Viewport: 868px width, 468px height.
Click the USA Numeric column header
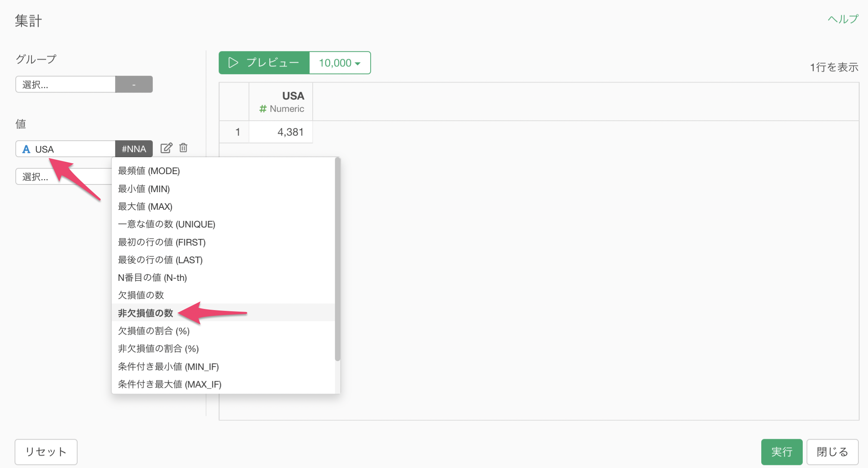281,102
